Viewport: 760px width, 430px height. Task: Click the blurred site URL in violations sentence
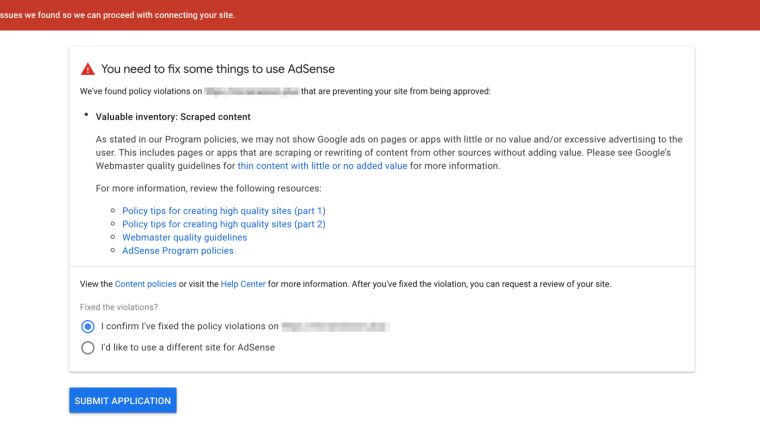(252, 91)
